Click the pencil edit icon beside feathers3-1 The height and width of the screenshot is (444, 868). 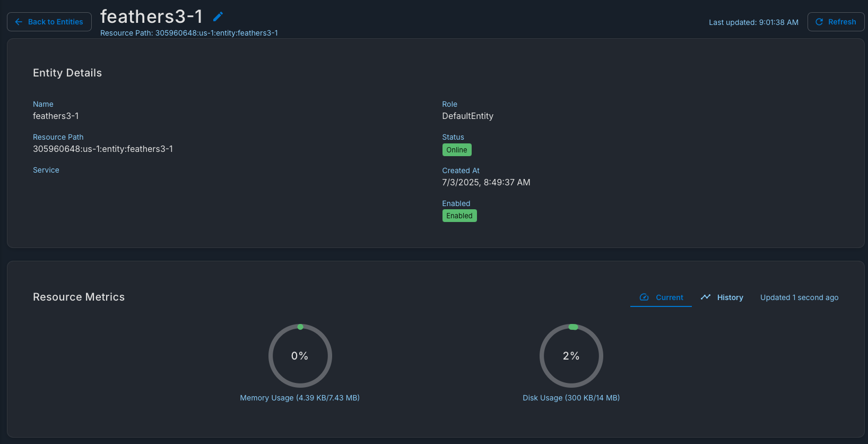coord(218,17)
